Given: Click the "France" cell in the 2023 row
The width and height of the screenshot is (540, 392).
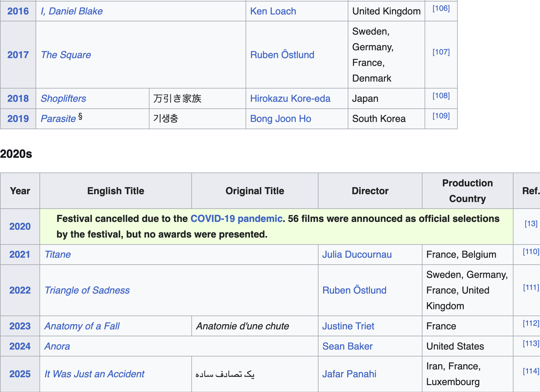Looking at the screenshot, I should [x=467, y=326].
